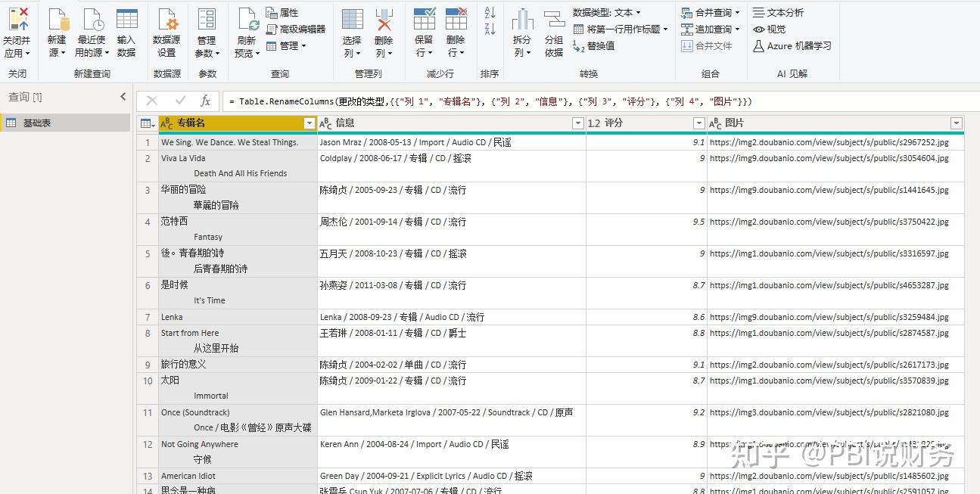Screen dimensions: 980x494
Task: Click the image URL ending s1485602.jpg
Action: coord(835,476)
